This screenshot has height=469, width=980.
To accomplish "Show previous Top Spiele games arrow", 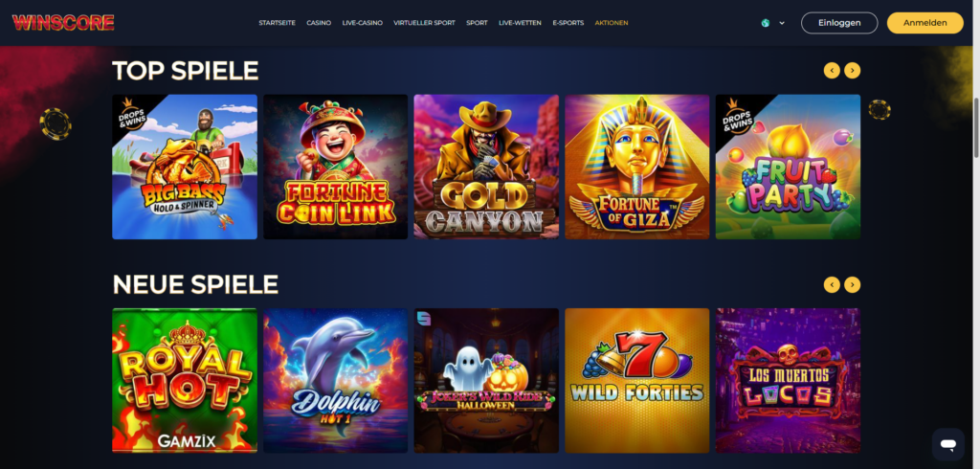I will point(832,71).
